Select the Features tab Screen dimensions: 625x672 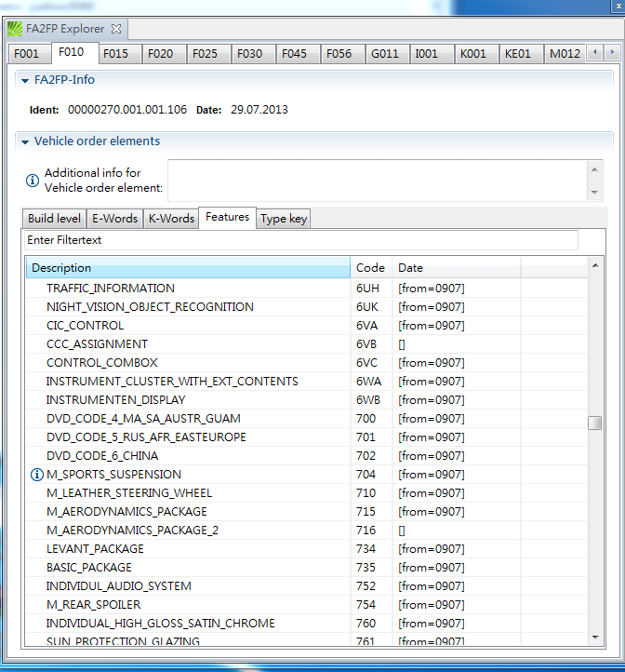228,217
